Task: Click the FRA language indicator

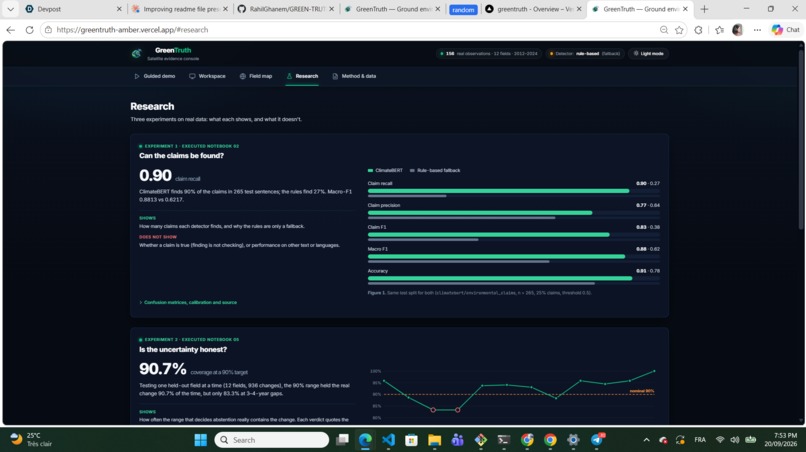Action: pos(700,440)
